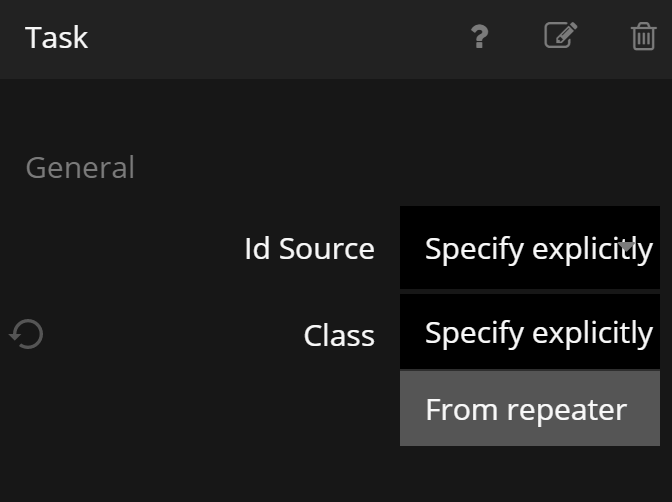Reset the Class property with revert icon
Image resolution: width=672 pixels, height=502 pixels.
[27, 334]
